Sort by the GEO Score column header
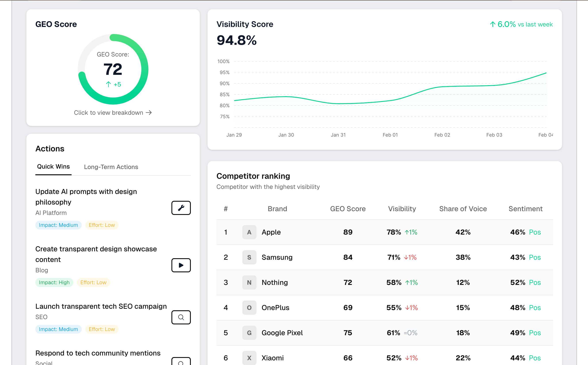The width and height of the screenshot is (588, 365). click(348, 209)
